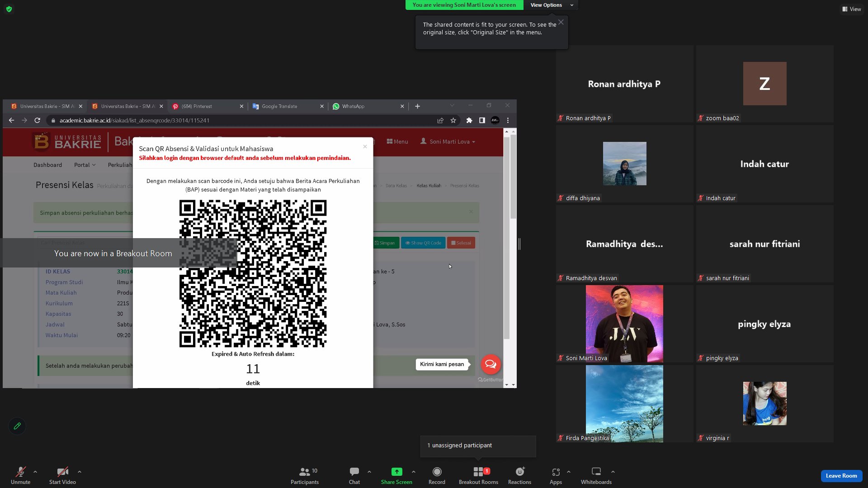The width and height of the screenshot is (868, 488).
Task: Select zoom baa02 Z avatar
Action: pyautogui.click(x=764, y=84)
